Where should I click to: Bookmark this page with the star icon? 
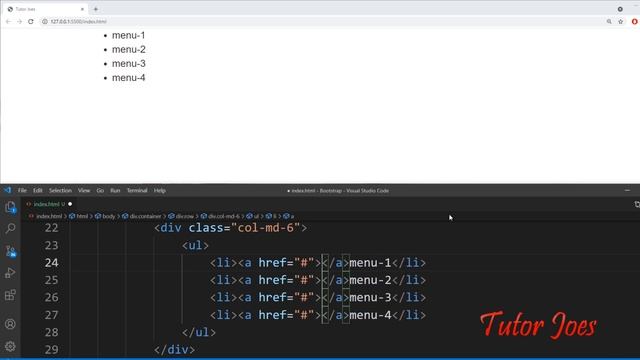620,21
